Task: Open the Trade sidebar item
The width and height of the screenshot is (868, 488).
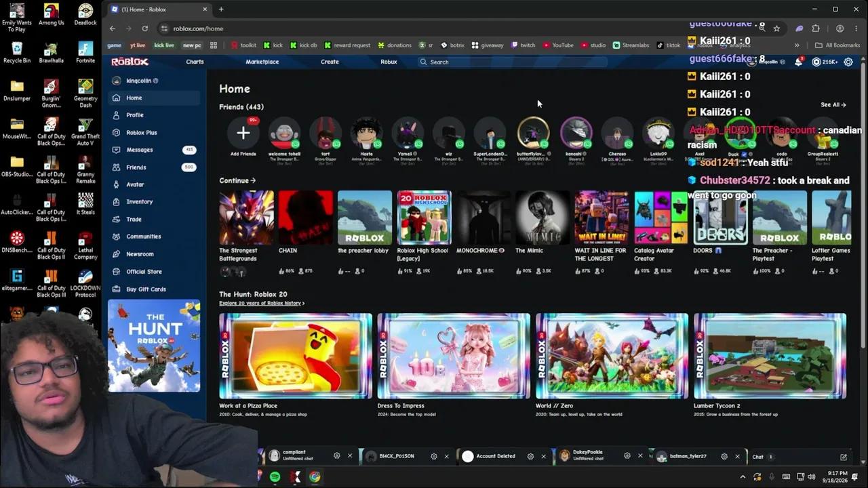Action: [154, 220]
